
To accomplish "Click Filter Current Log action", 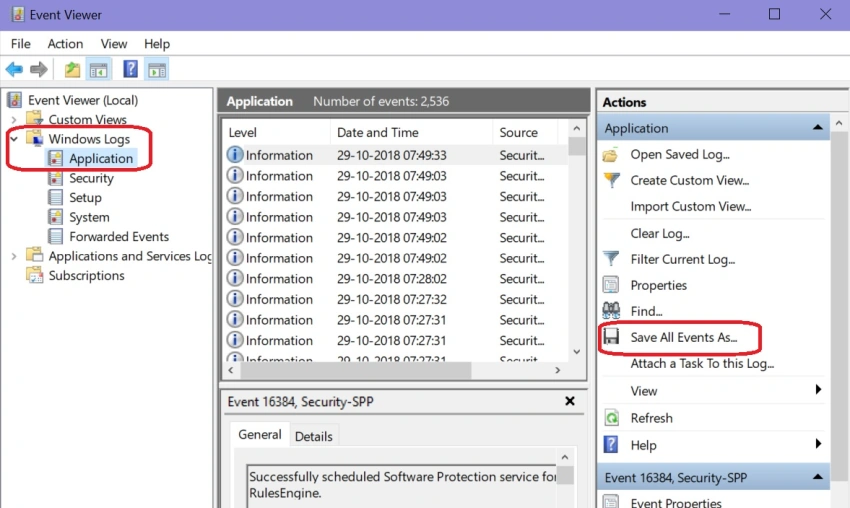I will (x=682, y=260).
